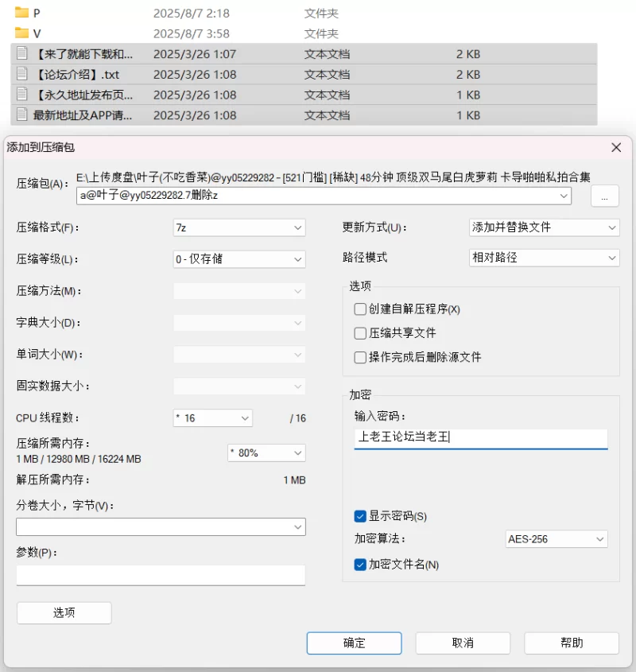Click the folder icon of row V

click(x=21, y=33)
